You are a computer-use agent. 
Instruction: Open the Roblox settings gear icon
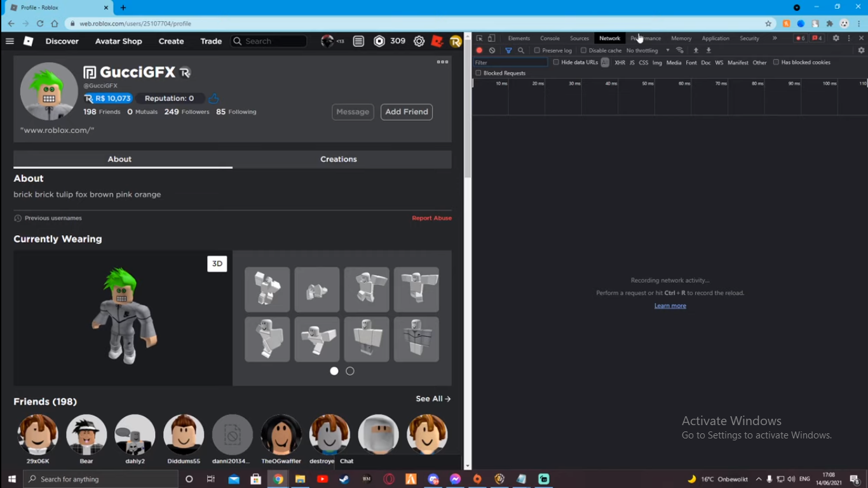419,41
